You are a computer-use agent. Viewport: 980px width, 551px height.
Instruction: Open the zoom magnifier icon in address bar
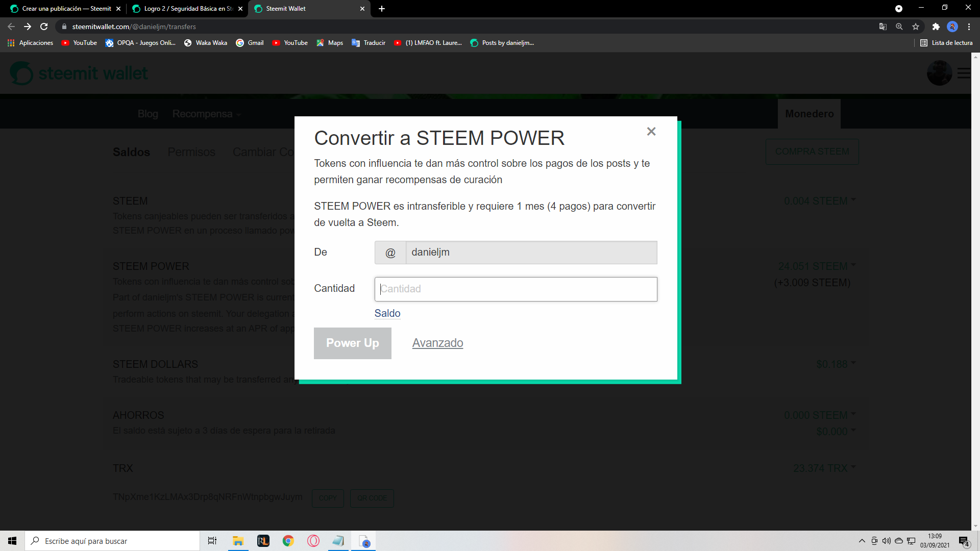tap(899, 27)
